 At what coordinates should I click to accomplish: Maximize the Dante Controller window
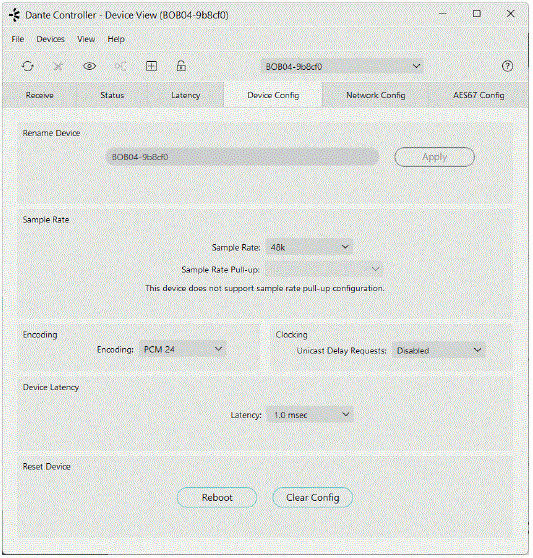pyautogui.click(x=477, y=14)
